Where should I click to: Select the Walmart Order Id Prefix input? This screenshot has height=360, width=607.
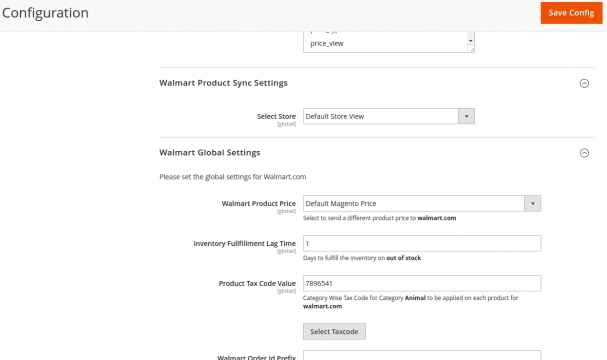(422, 355)
